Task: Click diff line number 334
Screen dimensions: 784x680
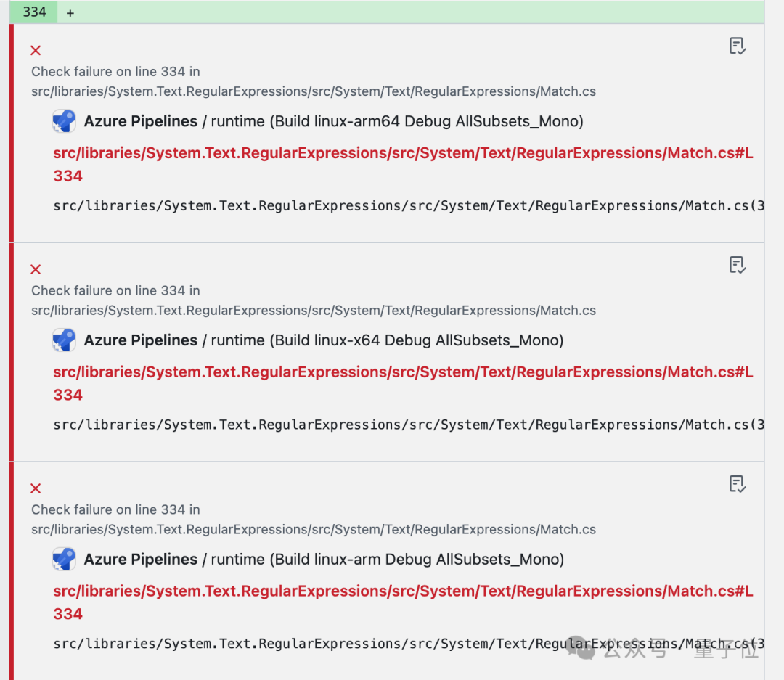Action: [x=34, y=12]
